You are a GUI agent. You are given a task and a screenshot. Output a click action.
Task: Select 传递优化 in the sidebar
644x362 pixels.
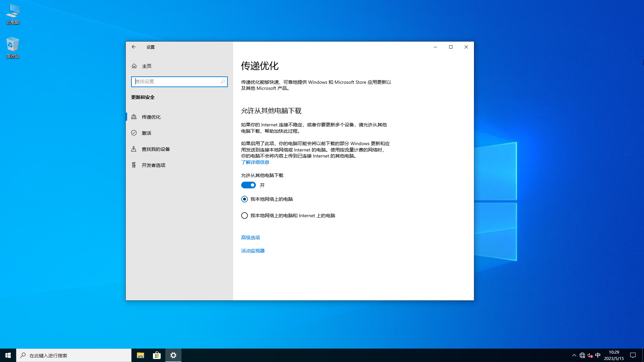152,117
